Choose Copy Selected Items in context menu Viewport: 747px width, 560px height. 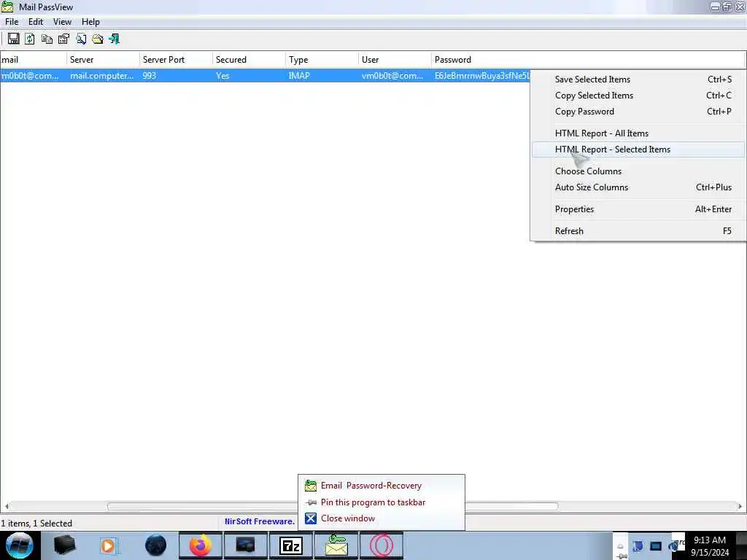point(638,96)
